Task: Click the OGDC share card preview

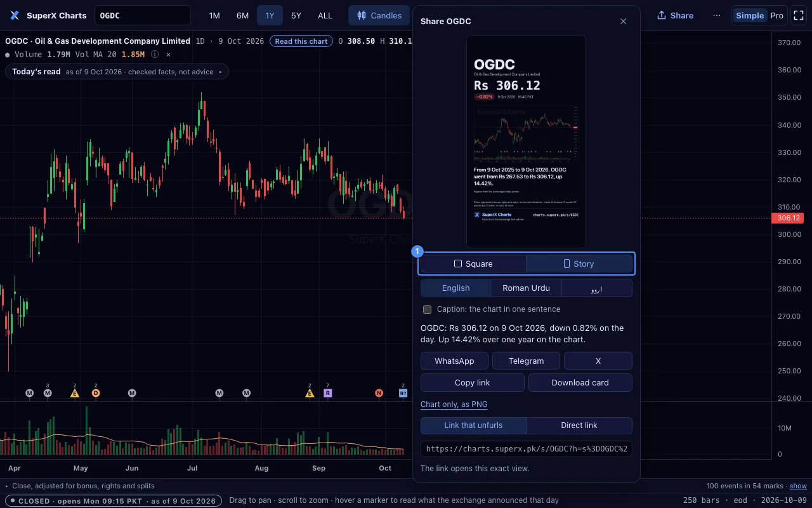Action: [526, 141]
